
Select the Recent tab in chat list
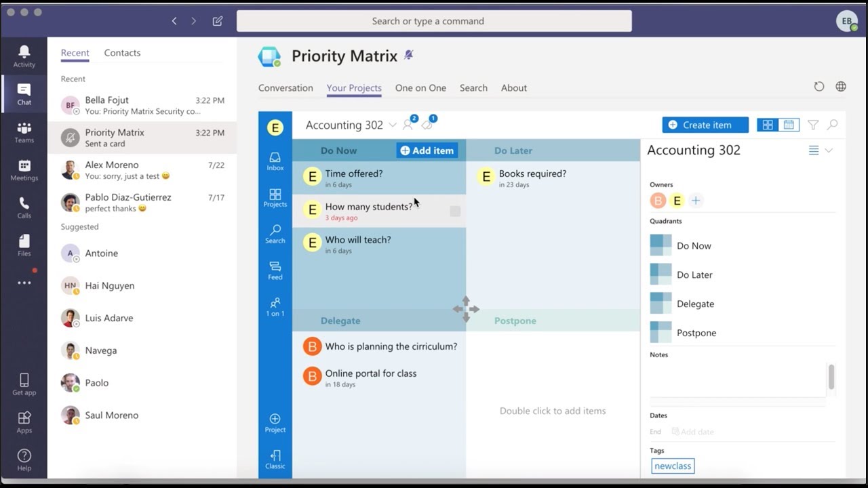(x=75, y=53)
